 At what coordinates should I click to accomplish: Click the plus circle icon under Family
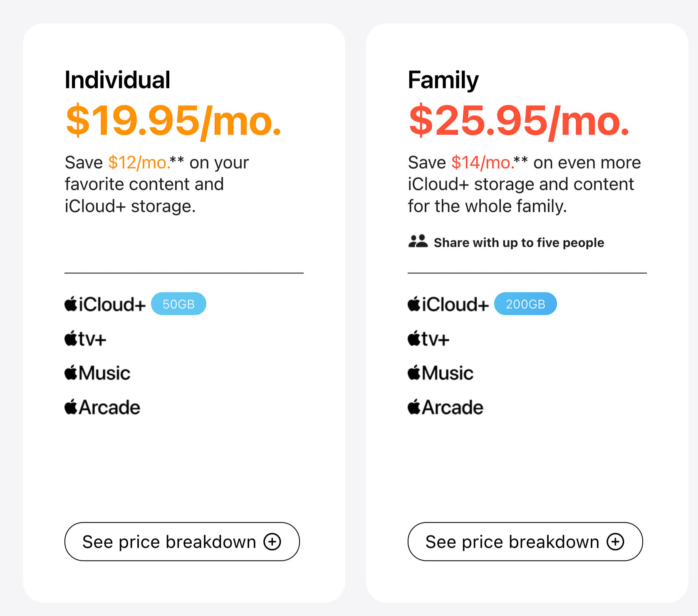click(x=616, y=542)
